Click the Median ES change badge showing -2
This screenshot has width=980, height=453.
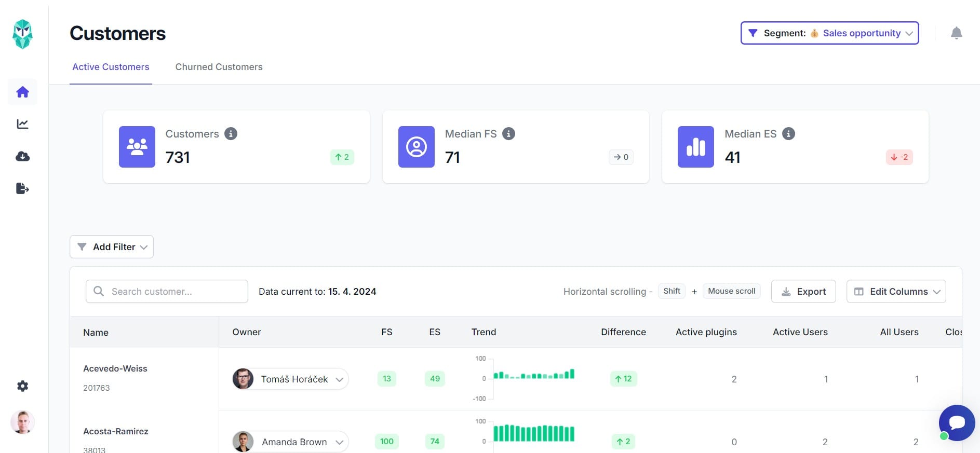click(x=900, y=157)
